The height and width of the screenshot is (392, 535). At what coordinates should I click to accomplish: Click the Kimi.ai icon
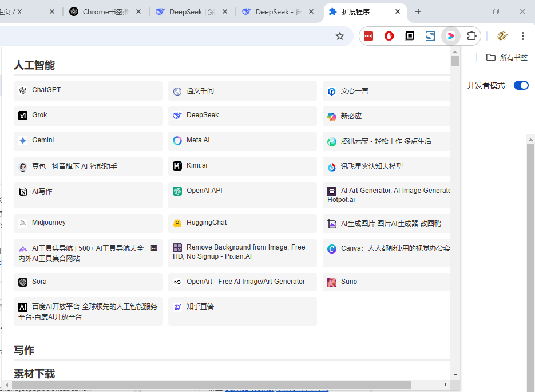(x=177, y=166)
